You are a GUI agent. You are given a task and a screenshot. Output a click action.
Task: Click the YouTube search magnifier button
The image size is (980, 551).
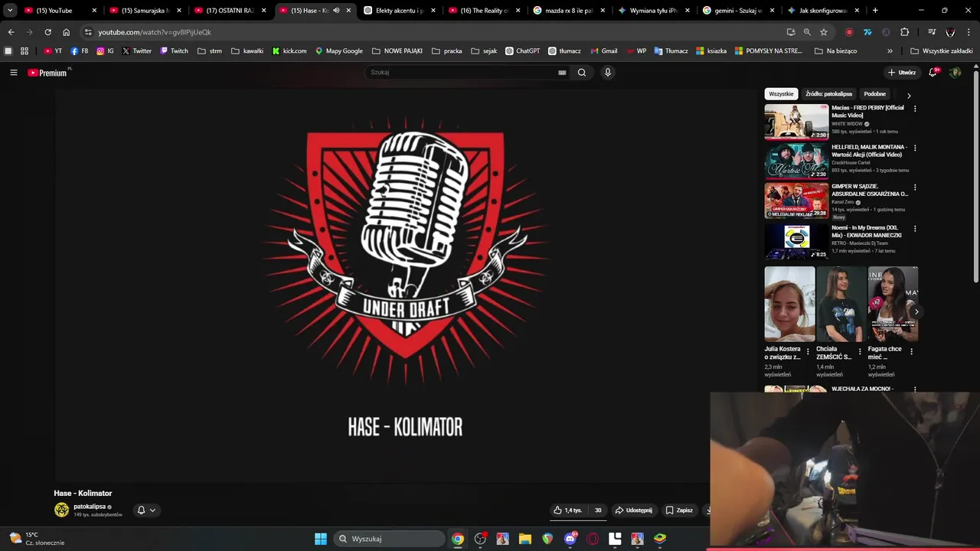(582, 73)
